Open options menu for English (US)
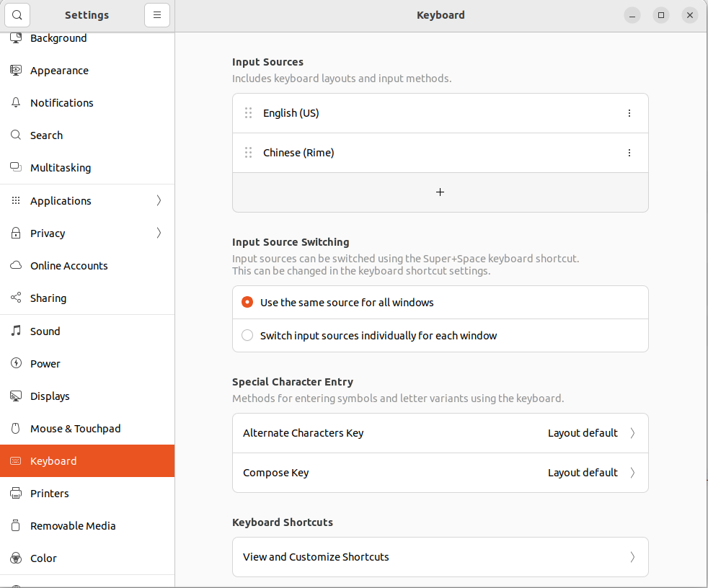This screenshot has width=708, height=588. coord(629,113)
